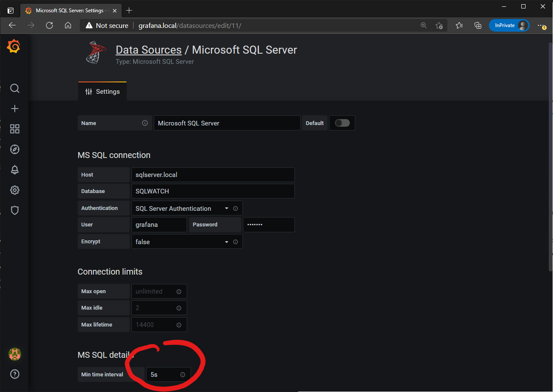
Task: Click the InPrivate profile button
Action: coord(509,25)
